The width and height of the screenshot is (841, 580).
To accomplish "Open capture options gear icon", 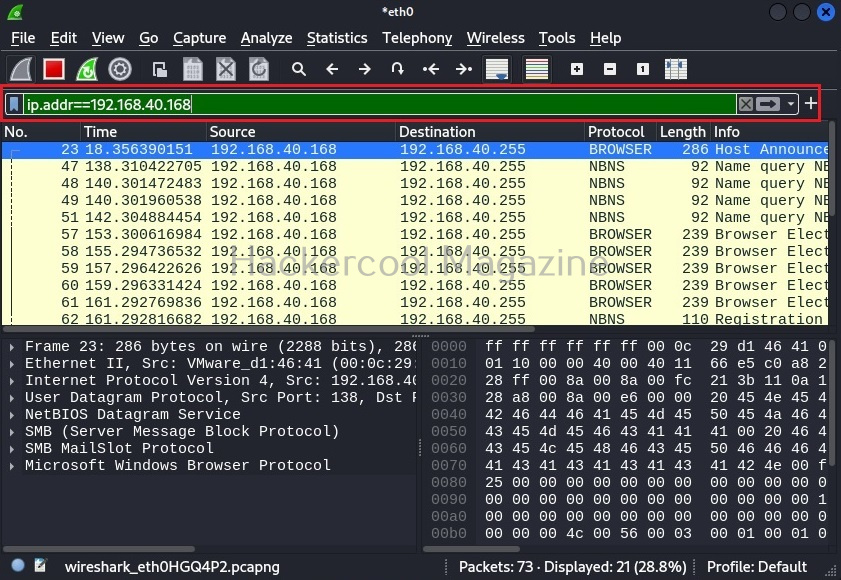I will click(x=120, y=69).
